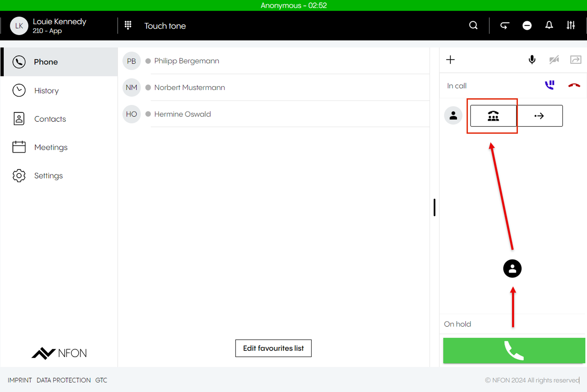Image resolution: width=587 pixels, height=392 pixels.
Task: Select favourite Norbert Mustermann
Action: coord(189,87)
